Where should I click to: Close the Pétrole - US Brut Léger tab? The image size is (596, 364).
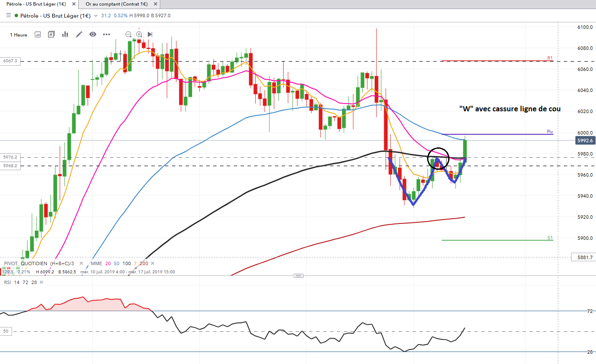click(x=74, y=3)
